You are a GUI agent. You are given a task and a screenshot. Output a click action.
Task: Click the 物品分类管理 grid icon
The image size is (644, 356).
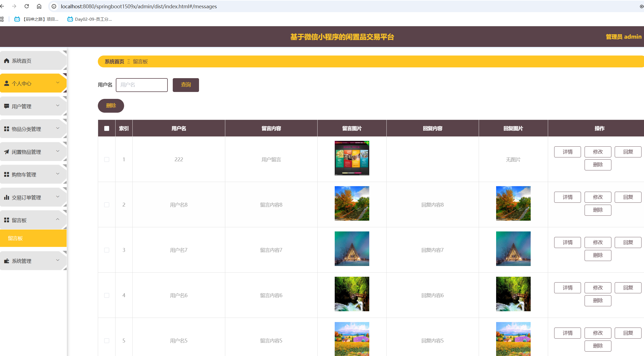coord(6,129)
